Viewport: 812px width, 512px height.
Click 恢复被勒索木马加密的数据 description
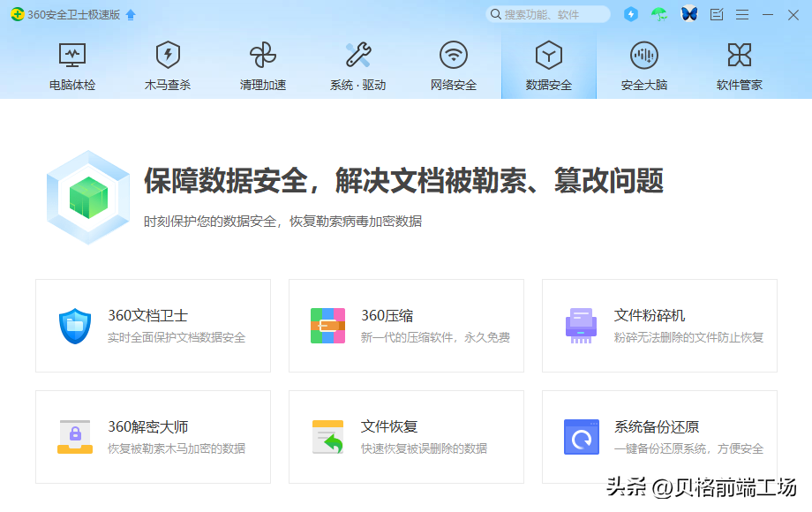point(177,448)
